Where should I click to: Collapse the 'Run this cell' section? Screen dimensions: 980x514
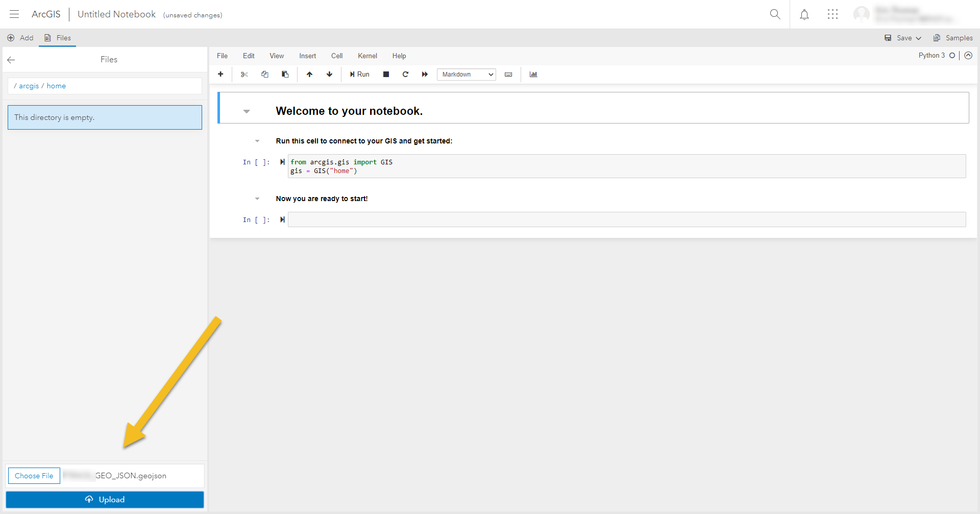[257, 141]
